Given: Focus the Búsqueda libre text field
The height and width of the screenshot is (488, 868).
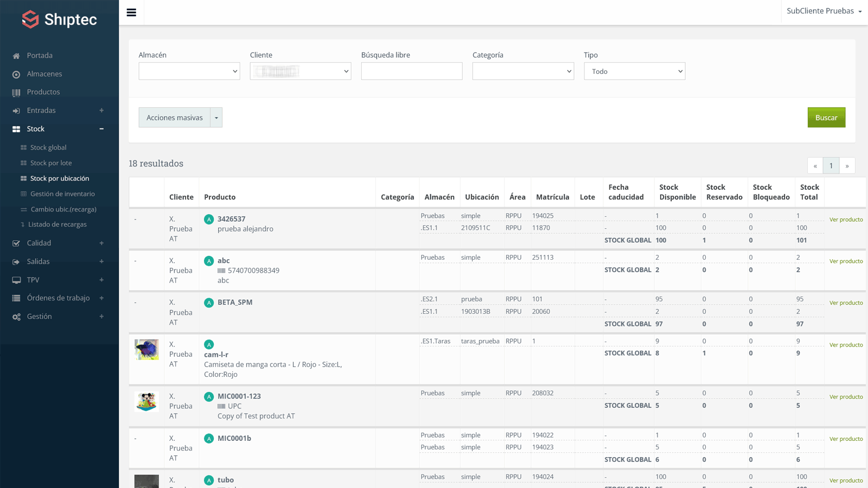Looking at the screenshot, I should tap(411, 71).
